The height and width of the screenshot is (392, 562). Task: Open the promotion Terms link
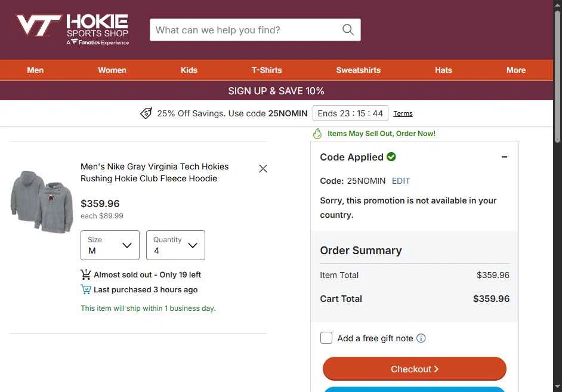pyautogui.click(x=403, y=113)
